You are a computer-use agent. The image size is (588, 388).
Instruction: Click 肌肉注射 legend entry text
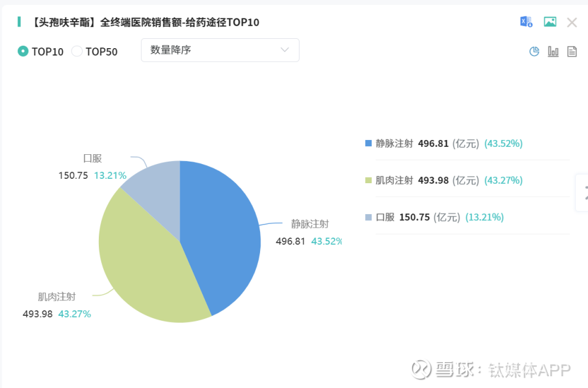394,181
